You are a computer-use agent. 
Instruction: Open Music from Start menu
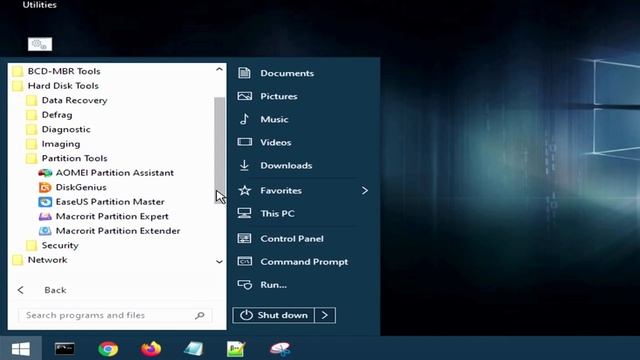[x=274, y=119]
